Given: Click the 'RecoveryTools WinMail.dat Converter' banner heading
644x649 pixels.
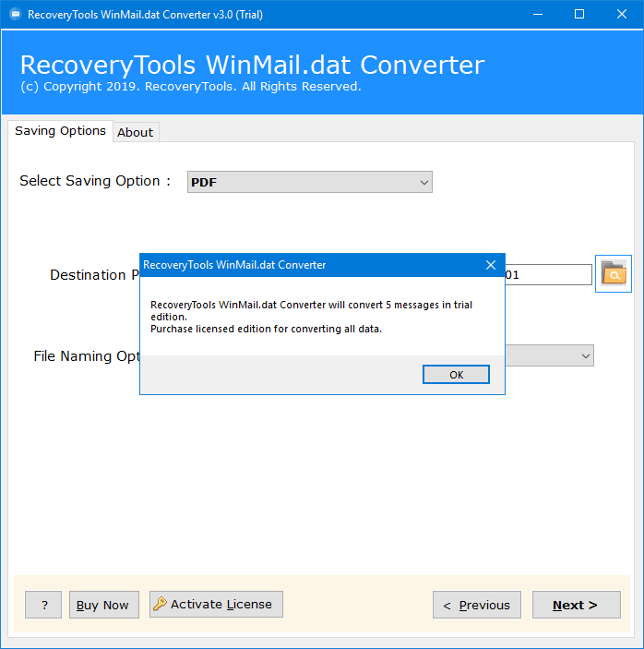Looking at the screenshot, I should pos(252,65).
